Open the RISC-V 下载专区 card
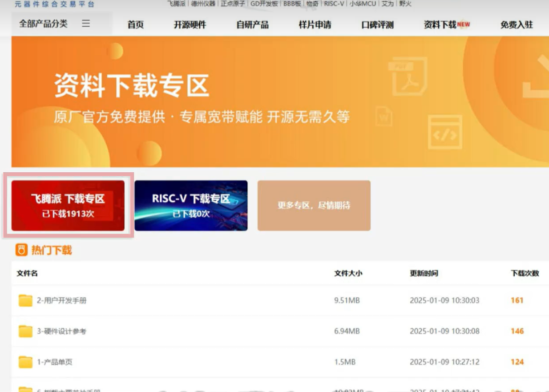 [x=191, y=206]
